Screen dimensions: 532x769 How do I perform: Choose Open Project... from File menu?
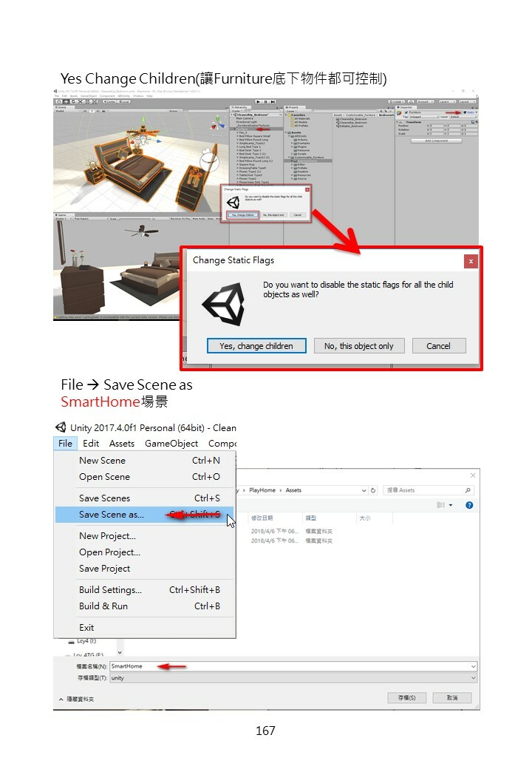(145, 552)
